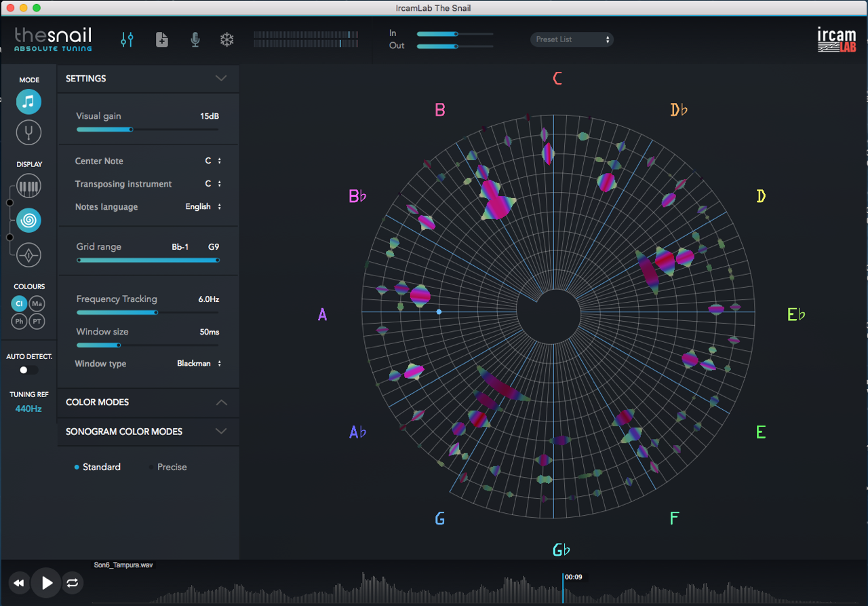The image size is (868, 606).
Task: Click the note B label on the spiral
Action: coord(440,110)
